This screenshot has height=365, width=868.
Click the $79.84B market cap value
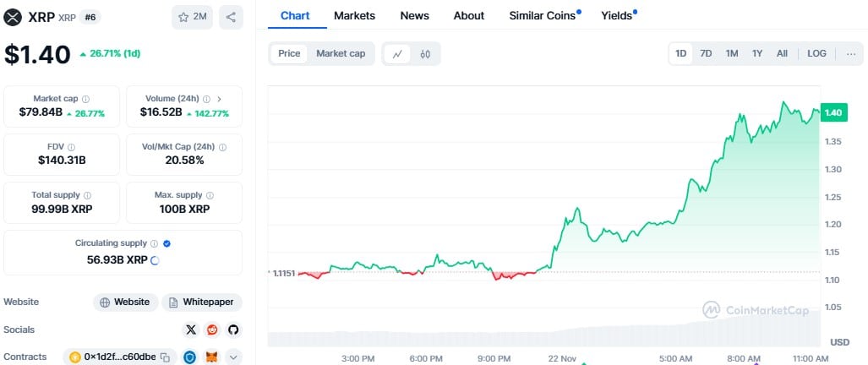tap(41, 113)
